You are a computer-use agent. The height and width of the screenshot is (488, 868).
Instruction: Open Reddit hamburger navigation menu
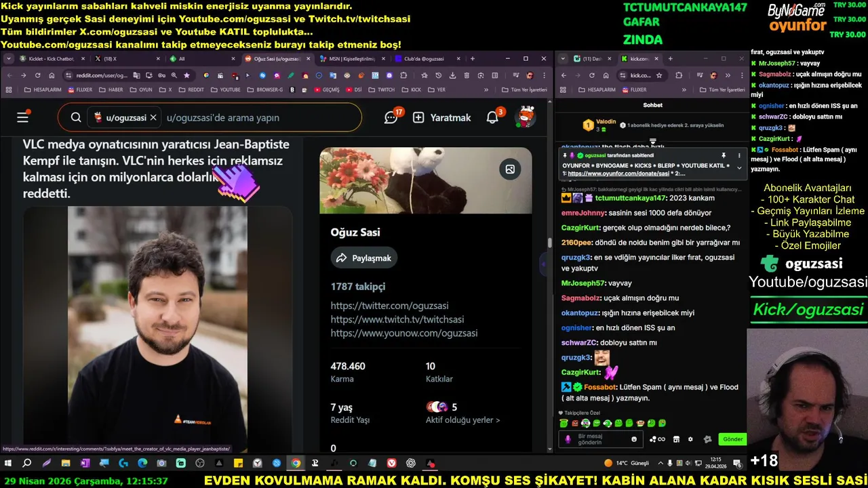point(23,117)
